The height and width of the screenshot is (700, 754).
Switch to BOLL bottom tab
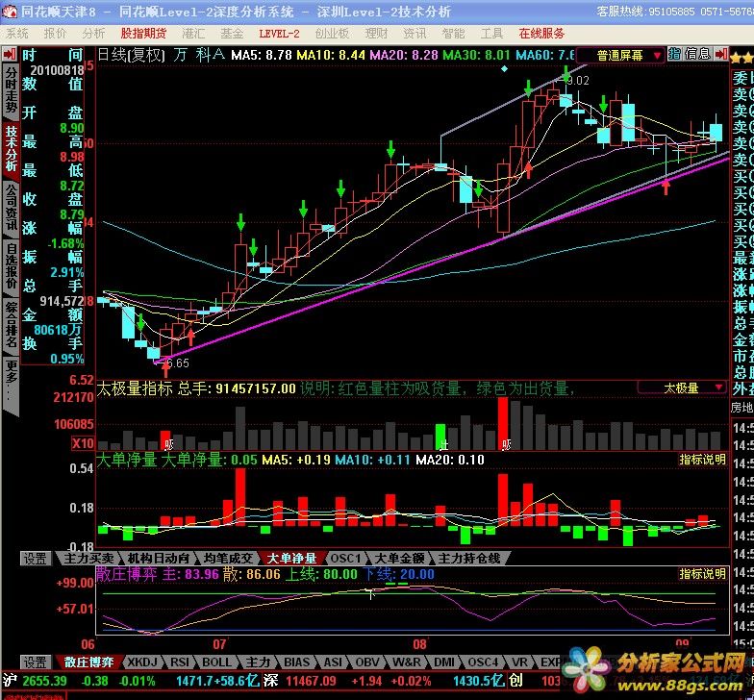[216, 662]
